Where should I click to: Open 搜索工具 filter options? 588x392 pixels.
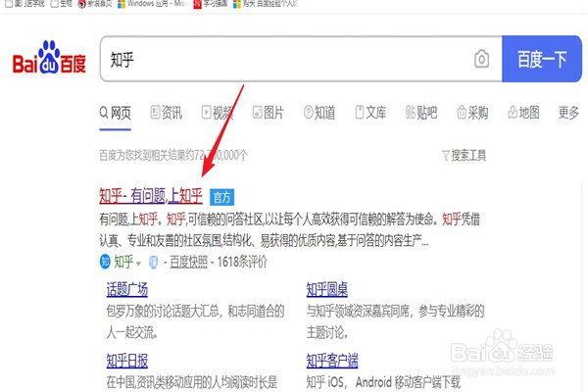coord(465,155)
